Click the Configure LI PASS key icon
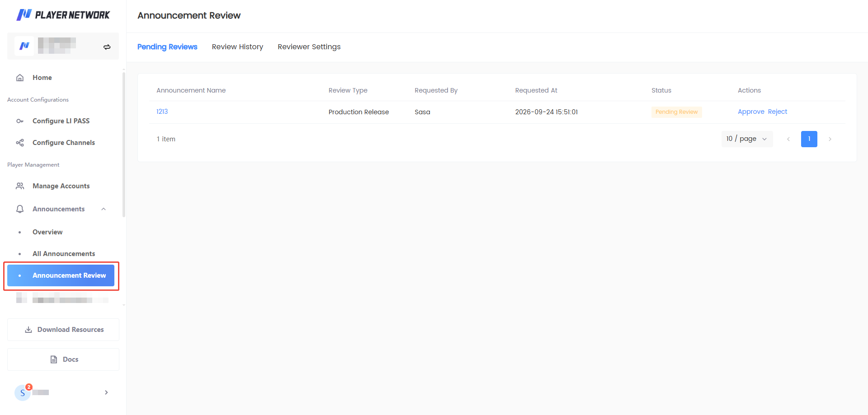The height and width of the screenshot is (415, 868). (20, 121)
